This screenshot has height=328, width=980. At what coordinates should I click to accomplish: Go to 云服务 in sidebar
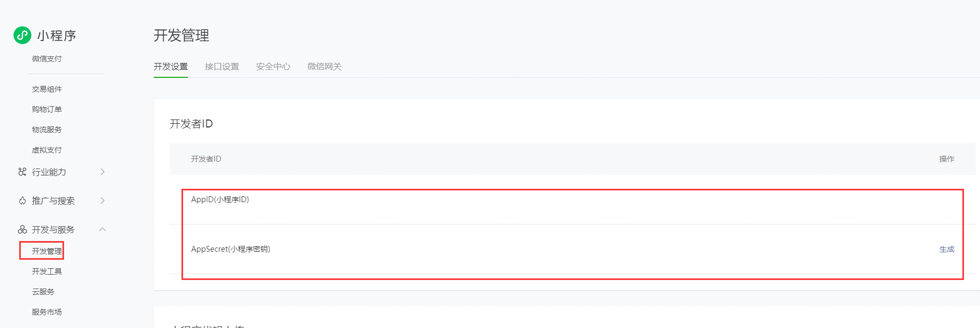(43, 292)
